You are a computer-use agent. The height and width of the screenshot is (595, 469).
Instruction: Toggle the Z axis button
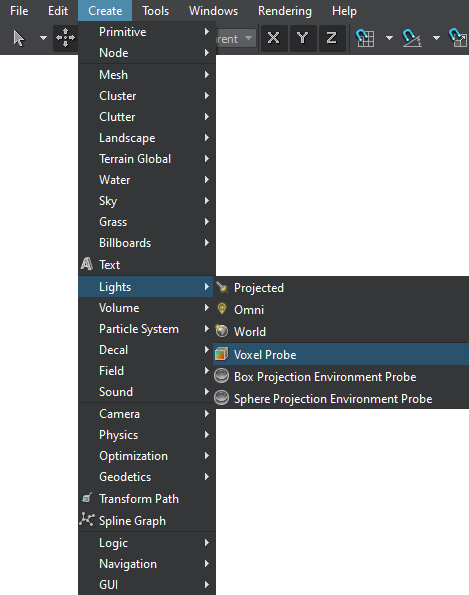[332, 38]
